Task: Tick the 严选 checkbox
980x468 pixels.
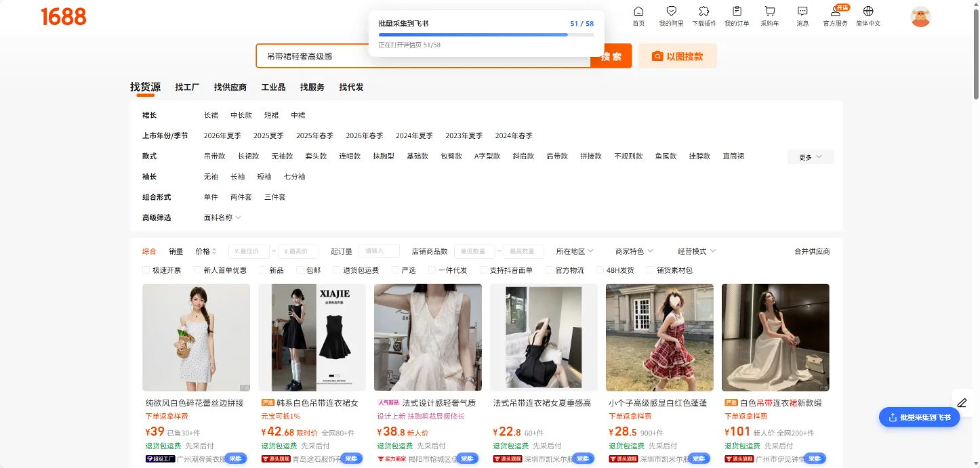Action: pyautogui.click(x=395, y=270)
